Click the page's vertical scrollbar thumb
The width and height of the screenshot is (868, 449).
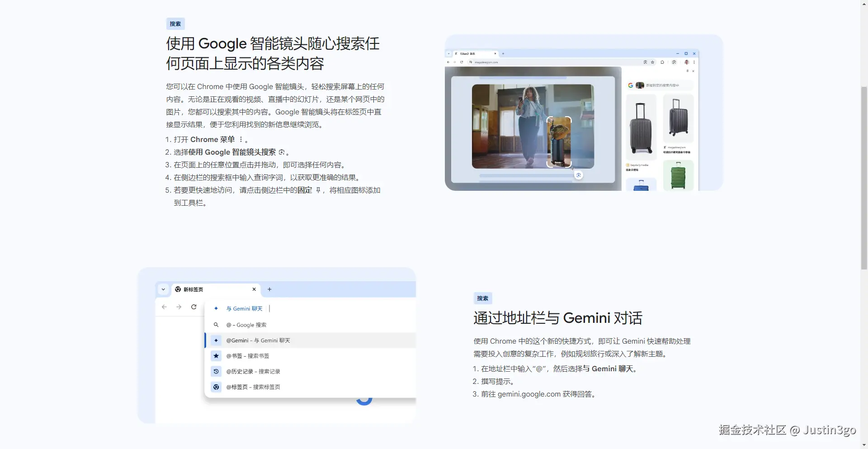pos(864,178)
